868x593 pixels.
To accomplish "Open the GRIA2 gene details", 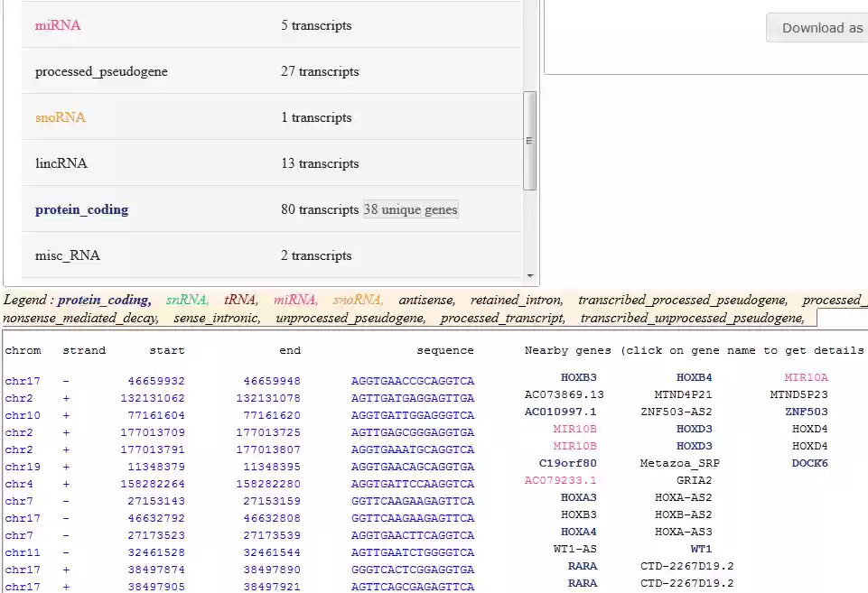I will pos(695,480).
